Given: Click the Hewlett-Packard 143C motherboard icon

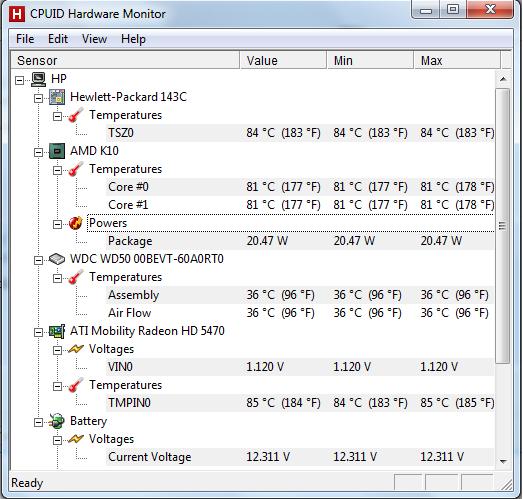Looking at the screenshot, I should [57, 97].
